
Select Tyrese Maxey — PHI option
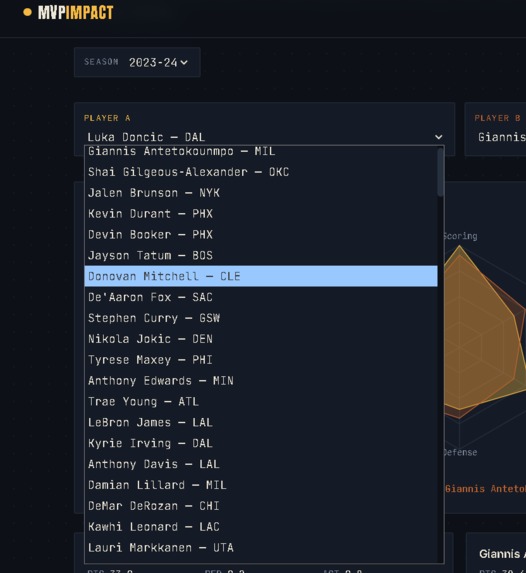261,360
